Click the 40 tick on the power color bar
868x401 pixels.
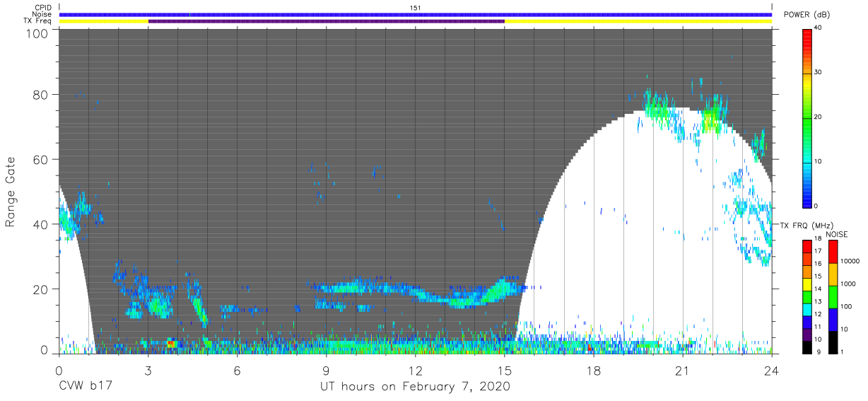[x=819, y=28]
